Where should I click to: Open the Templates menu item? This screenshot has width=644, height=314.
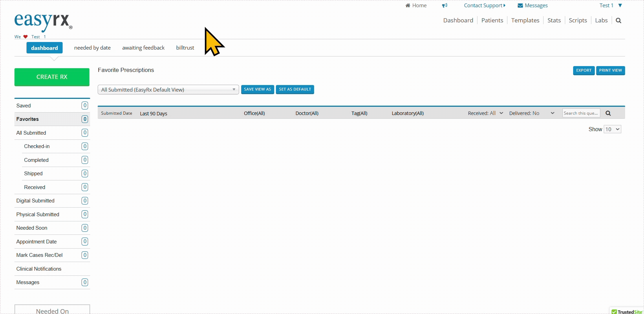coord(525,21)
